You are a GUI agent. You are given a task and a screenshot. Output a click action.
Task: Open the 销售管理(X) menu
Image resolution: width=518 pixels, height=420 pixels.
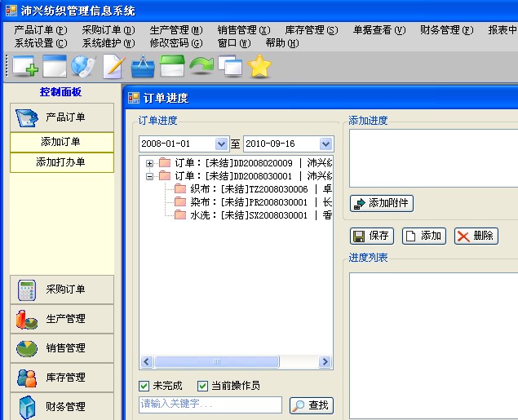point(244,30)
